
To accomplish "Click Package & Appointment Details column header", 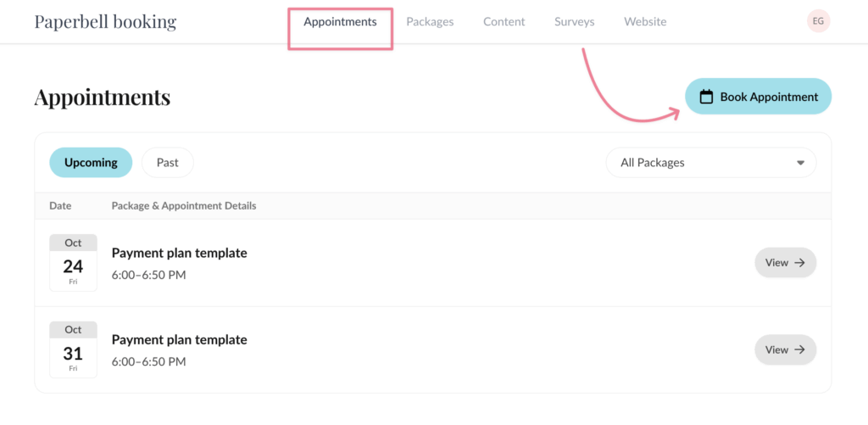I will pos(184,205).
